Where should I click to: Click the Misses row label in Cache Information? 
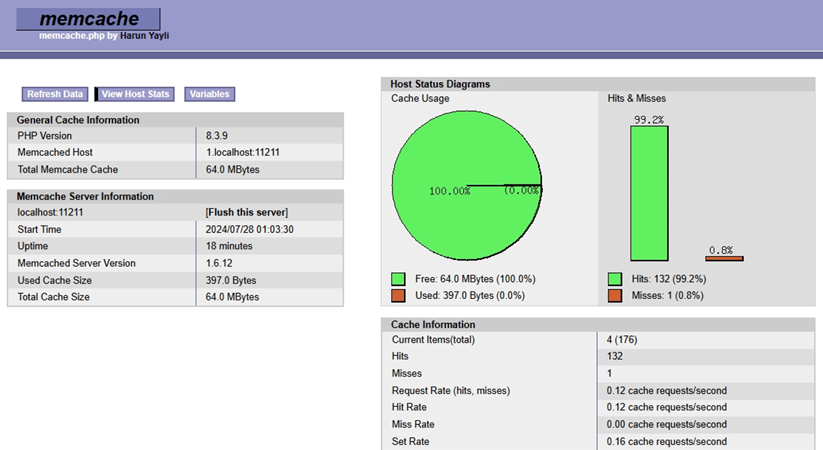click(x=407, y=373)
